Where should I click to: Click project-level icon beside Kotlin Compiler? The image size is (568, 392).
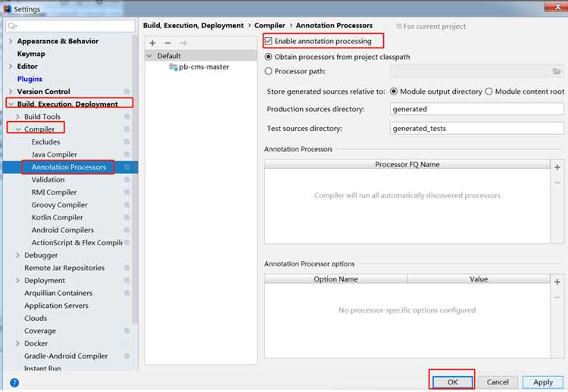pyautogui.click(x=126, y=217)
